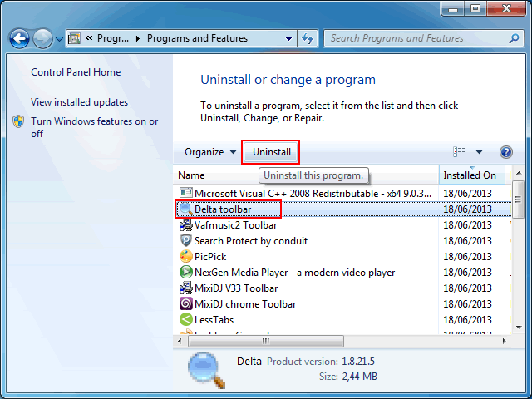Image resolution: width=532 pixels, height=399 pixels.
Task: Open the address bar history dropdown
Action: [288, 39]
